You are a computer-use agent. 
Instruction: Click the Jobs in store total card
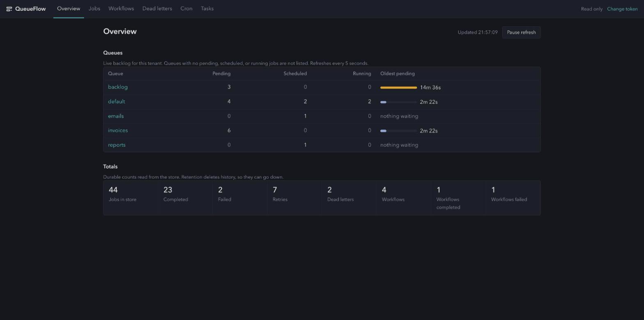coord(131,198)
